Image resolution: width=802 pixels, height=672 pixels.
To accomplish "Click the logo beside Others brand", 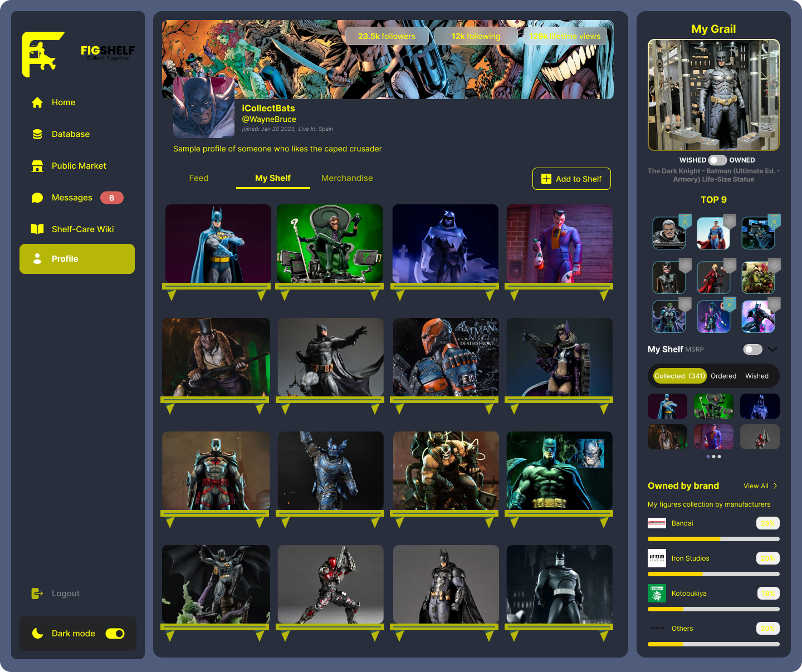I will (x=657, y=629).
